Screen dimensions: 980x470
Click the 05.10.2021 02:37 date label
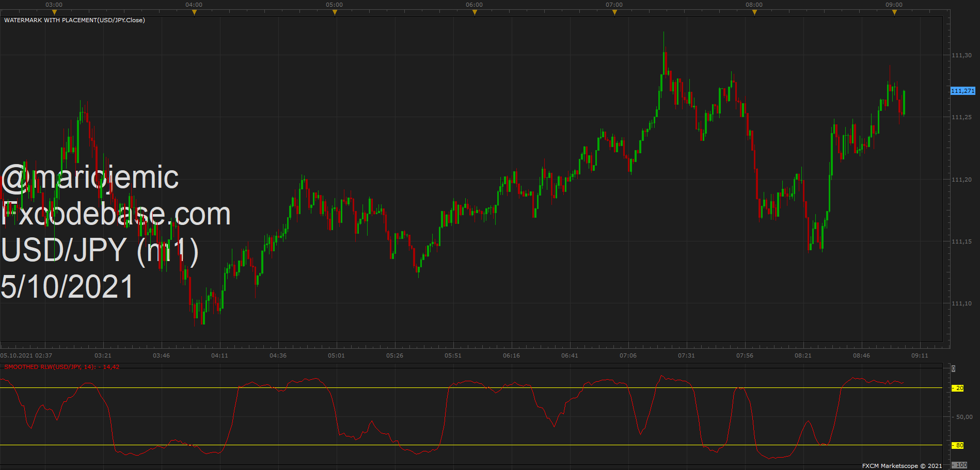26,355
